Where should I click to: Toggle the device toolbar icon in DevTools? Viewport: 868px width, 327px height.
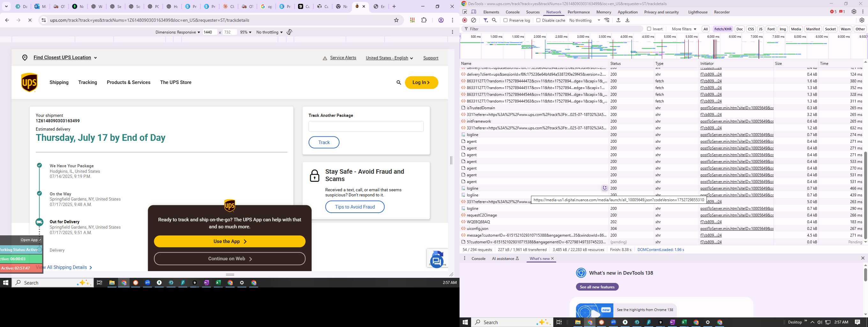click(474, 12)
